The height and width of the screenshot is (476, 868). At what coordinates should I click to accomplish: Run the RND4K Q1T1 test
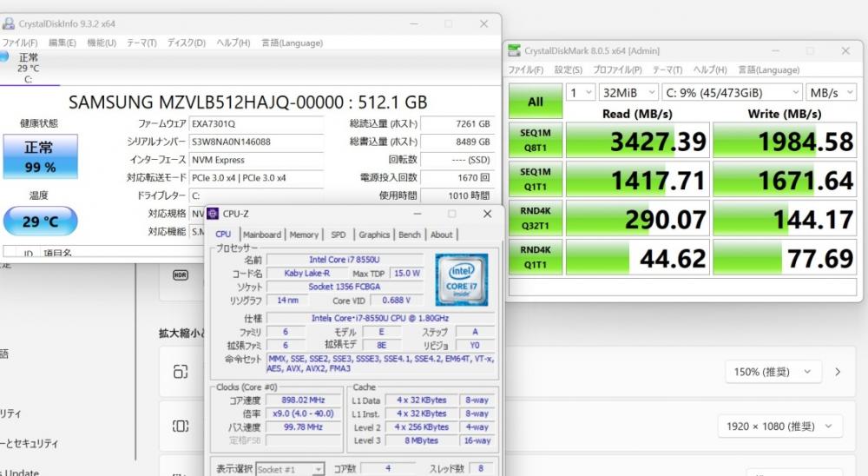point(536,257)
